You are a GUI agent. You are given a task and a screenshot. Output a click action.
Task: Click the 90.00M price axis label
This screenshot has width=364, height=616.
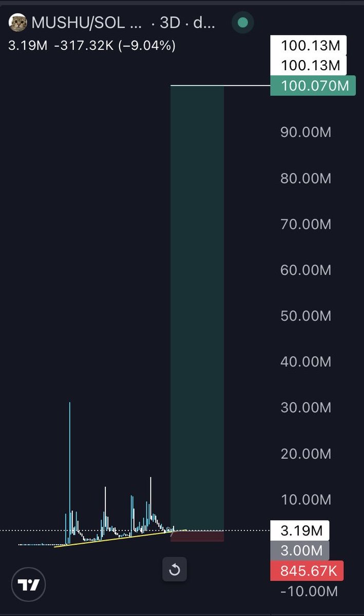[x=306, y=132]
